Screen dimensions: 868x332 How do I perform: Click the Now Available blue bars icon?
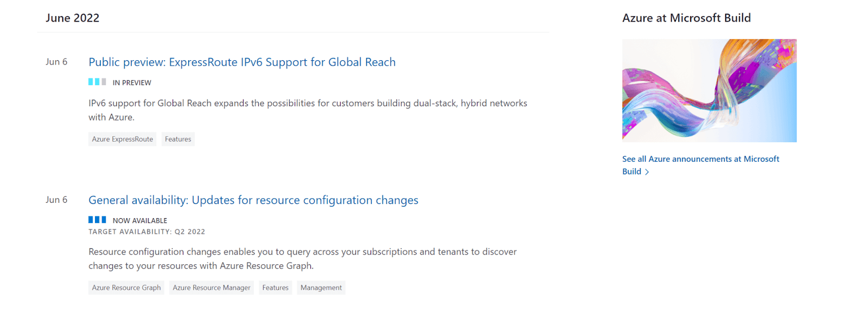pos(97,220)
